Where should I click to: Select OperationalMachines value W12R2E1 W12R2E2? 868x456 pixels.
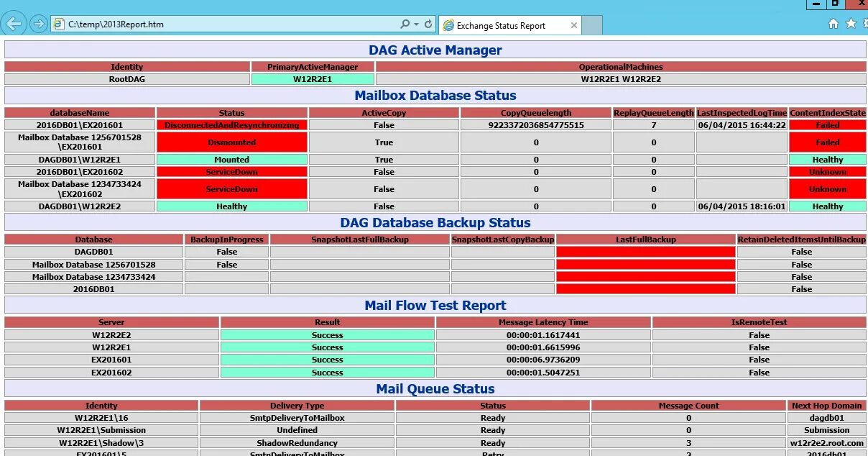click(x=621, y=79)
